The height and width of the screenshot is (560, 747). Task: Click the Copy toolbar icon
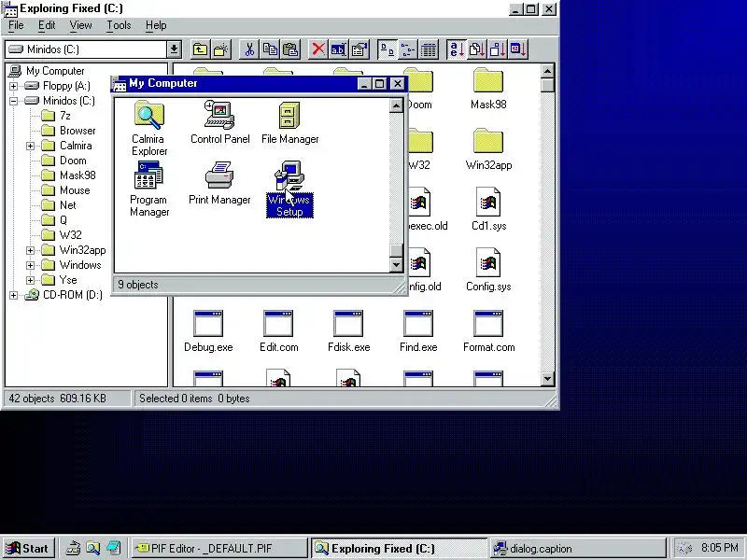pos(270,49)
